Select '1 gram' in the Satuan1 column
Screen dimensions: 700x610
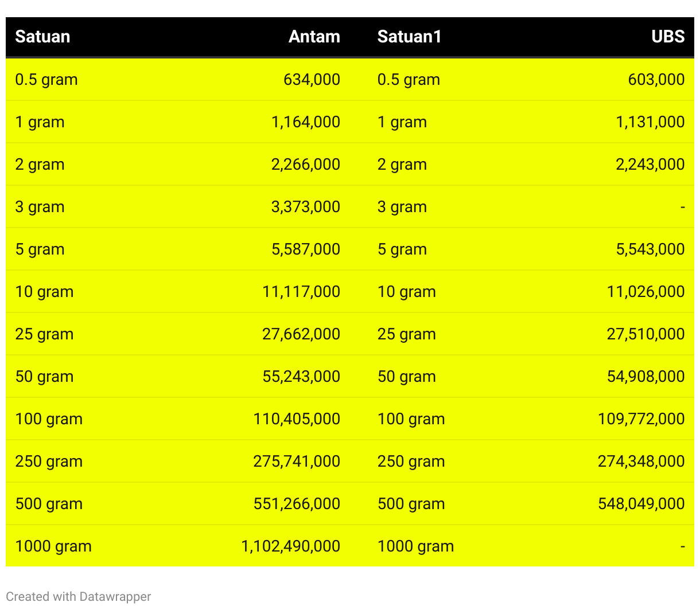pos(402,122)
